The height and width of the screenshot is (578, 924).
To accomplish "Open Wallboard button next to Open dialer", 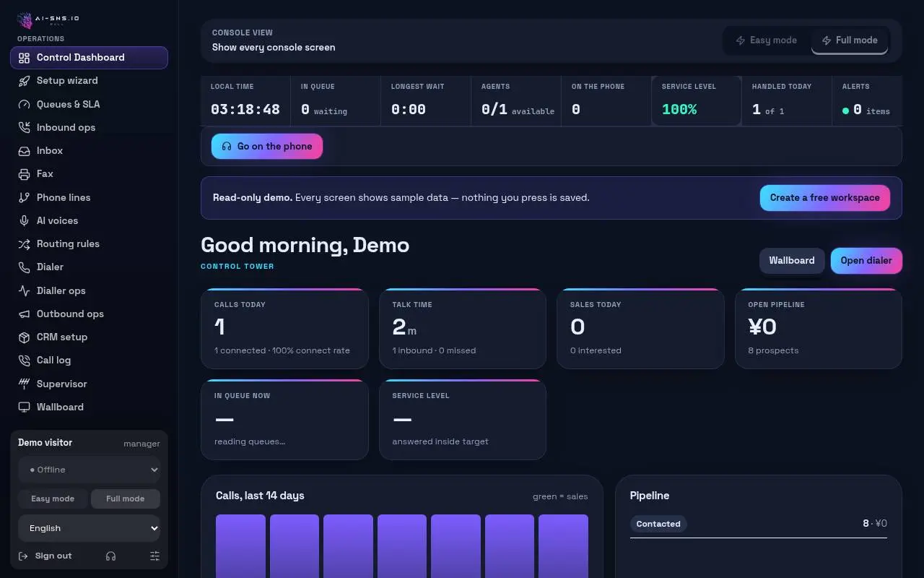I will 791,261.
